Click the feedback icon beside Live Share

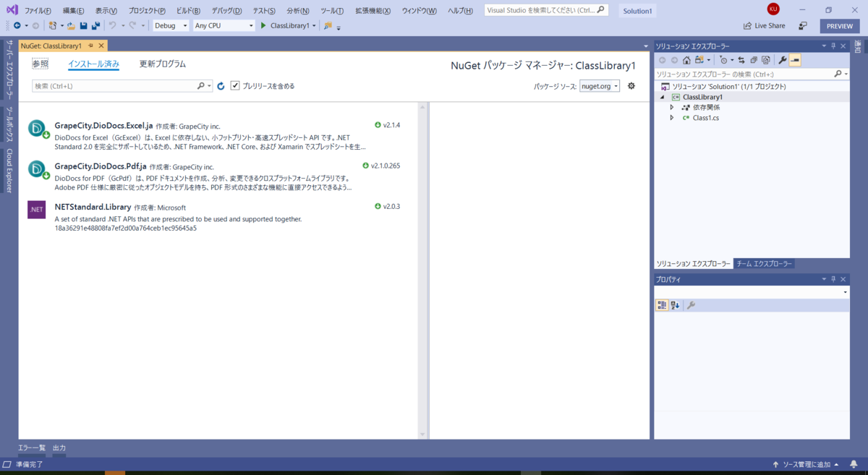click(803, 25)
